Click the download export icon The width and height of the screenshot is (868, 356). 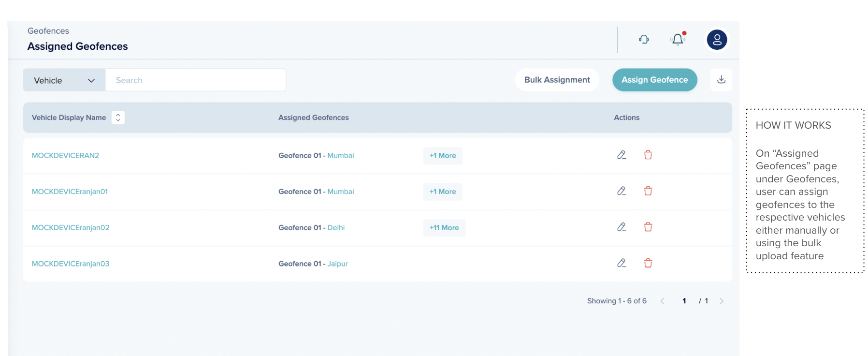click(721, 80)
